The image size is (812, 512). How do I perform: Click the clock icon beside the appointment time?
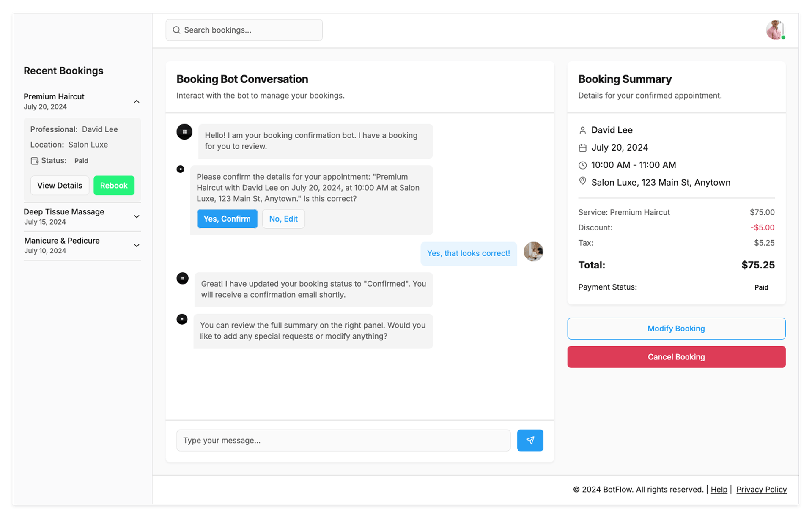click(582, 165)
